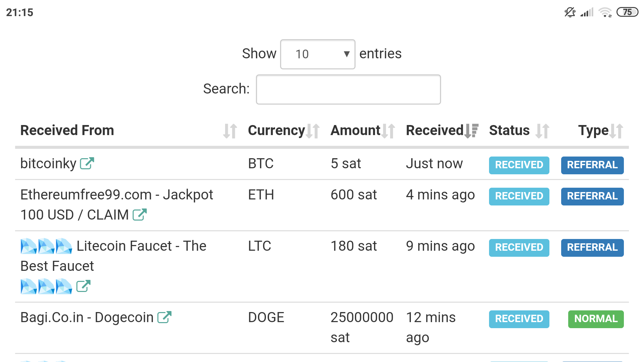This screenshot has height=362, width=644.
Task: Open bitcoinky external link icon
Action: pos(87,164)
